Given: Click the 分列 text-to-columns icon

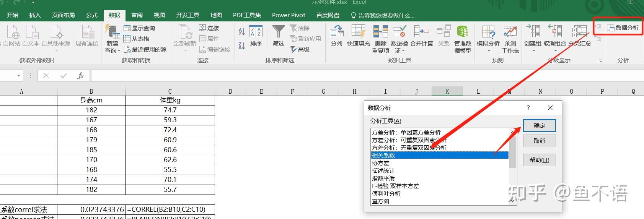Looking at the screenshot, I should (x=337, y=36).
